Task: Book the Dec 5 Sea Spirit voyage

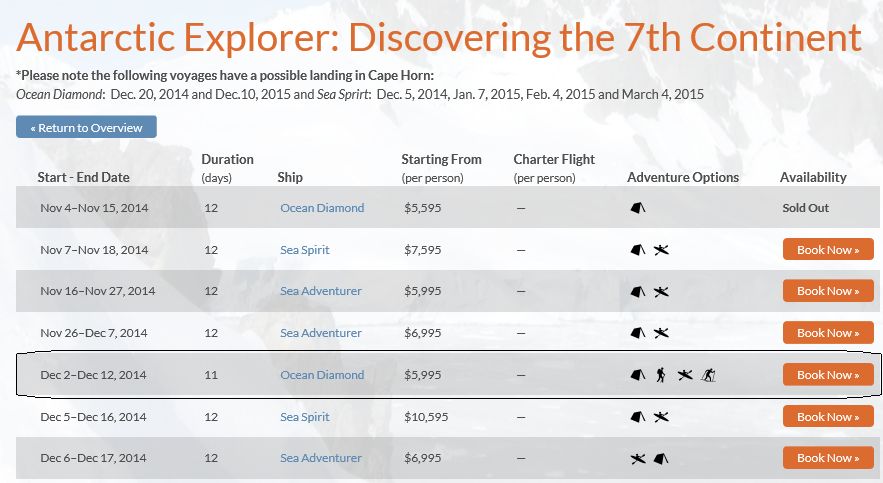Action: [x=828, y=417]
